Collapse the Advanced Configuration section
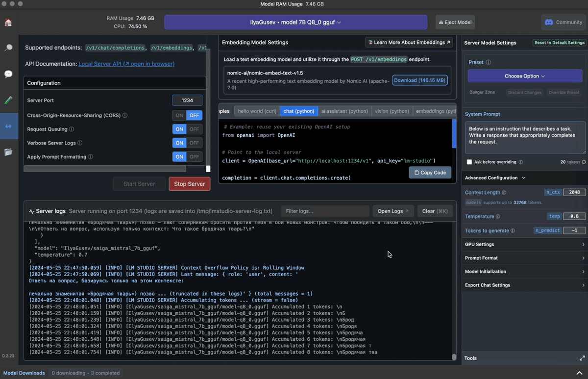 495,178
